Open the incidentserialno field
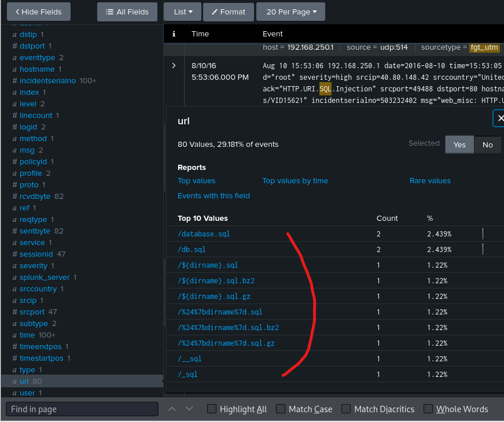 tap(47, 80)
